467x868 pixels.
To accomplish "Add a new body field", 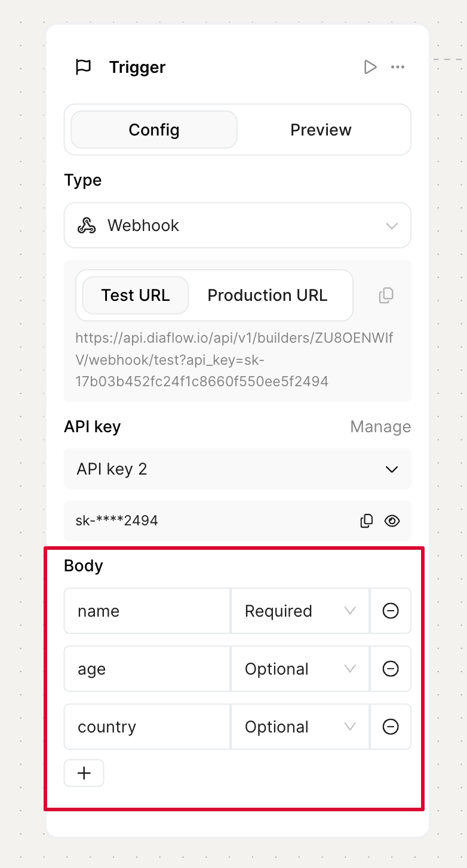I will (x=84, y=773).
